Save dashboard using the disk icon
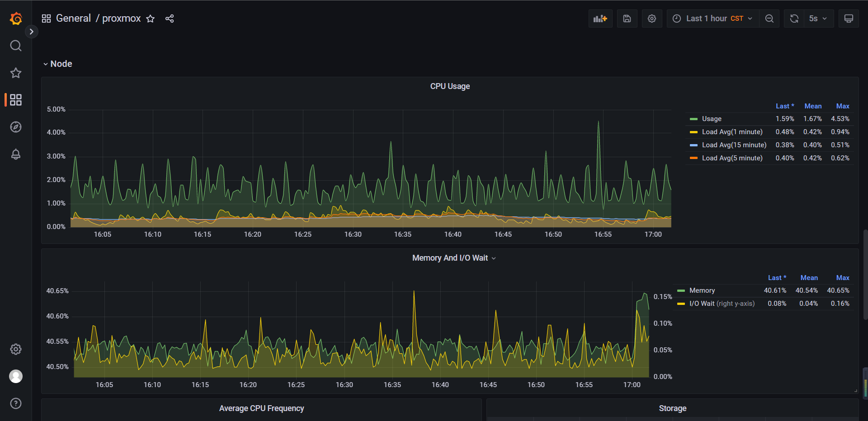The height and width of the screenshot is (421, 868). (x=627, y=19)
